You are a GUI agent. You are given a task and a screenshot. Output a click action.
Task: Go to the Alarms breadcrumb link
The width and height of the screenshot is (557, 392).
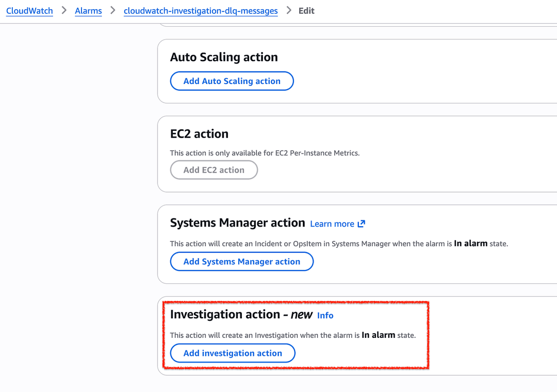(88, 11)
